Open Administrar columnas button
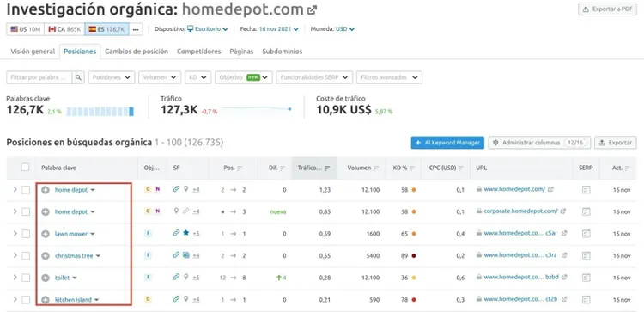Screen dimensions: 644x312 pos(539,143)
